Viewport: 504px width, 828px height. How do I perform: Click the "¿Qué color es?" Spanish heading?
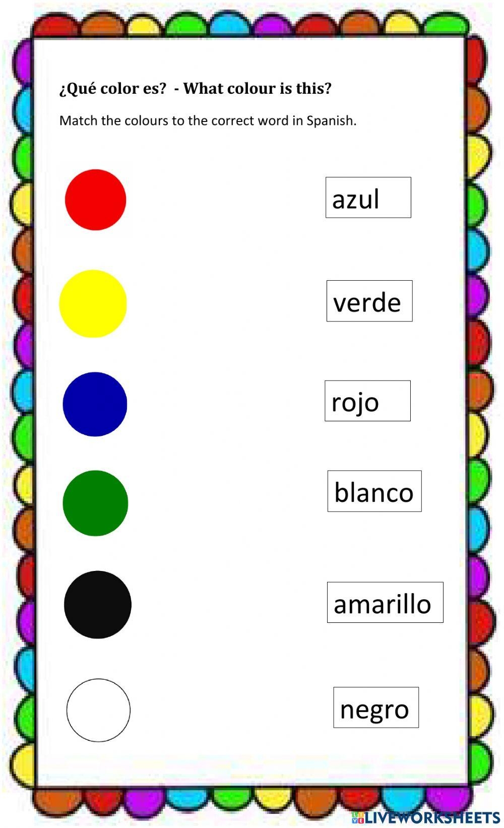click(112, 88)
